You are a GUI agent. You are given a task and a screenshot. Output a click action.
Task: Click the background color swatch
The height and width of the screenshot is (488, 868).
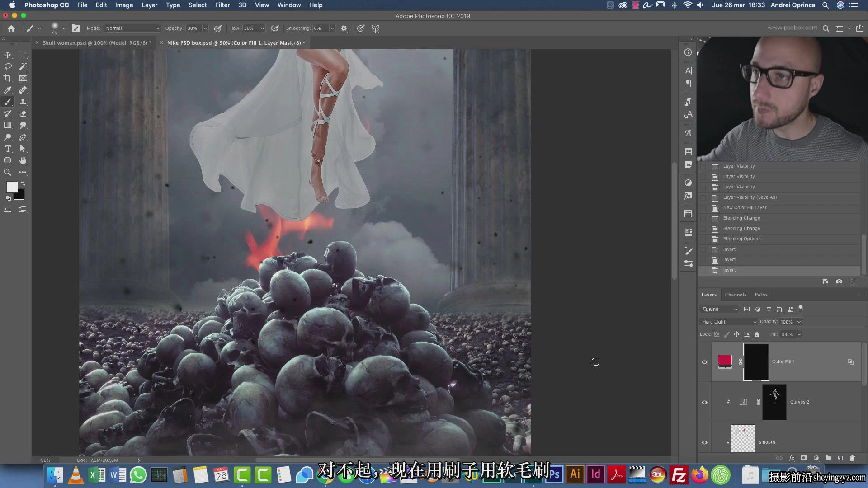click(20, 196)
